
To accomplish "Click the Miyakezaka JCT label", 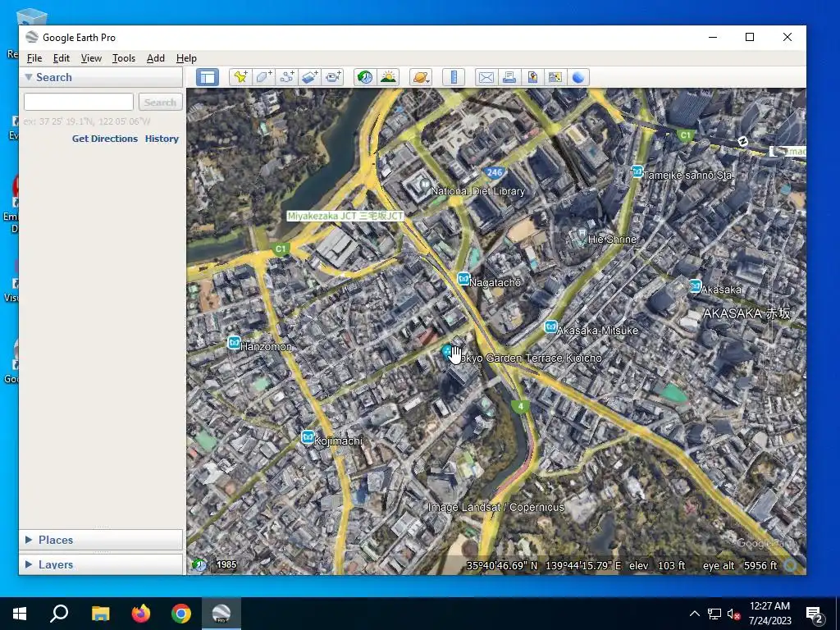I will [x=345, y=216].
